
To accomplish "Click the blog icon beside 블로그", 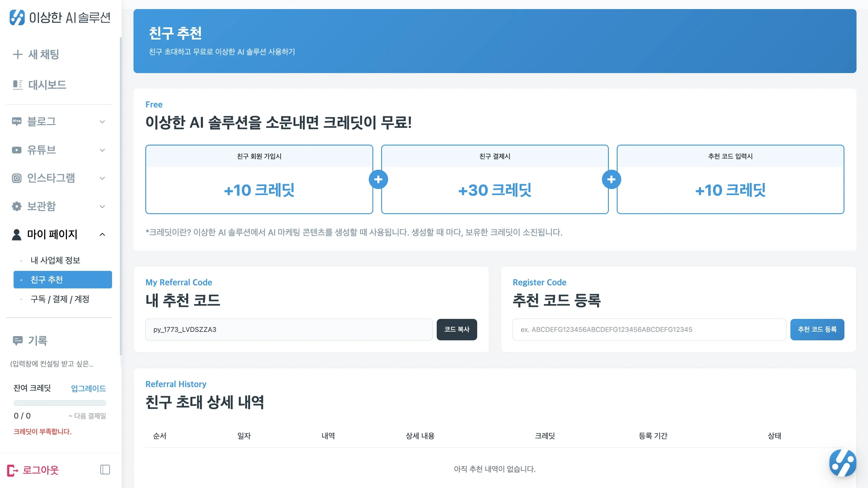I will tap(17, 121).
